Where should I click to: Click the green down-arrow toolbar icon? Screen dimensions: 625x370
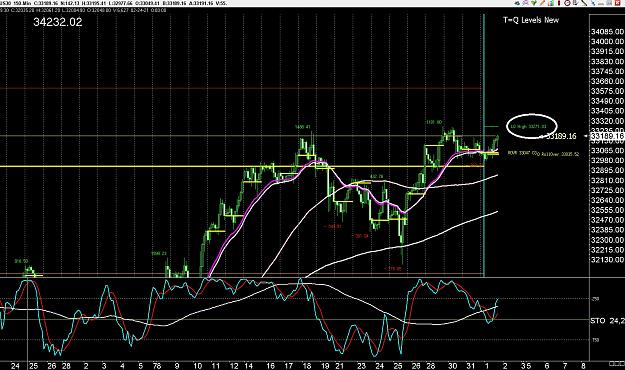pos(534,3)
